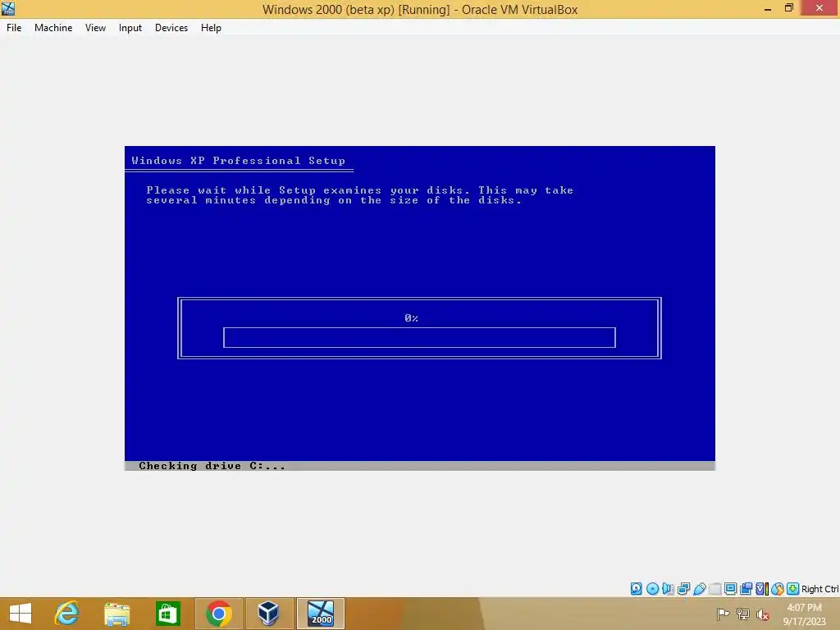Click the "Checking drive C:..." status text
This screenshot has height=630, width=840.
coord(212,466)
